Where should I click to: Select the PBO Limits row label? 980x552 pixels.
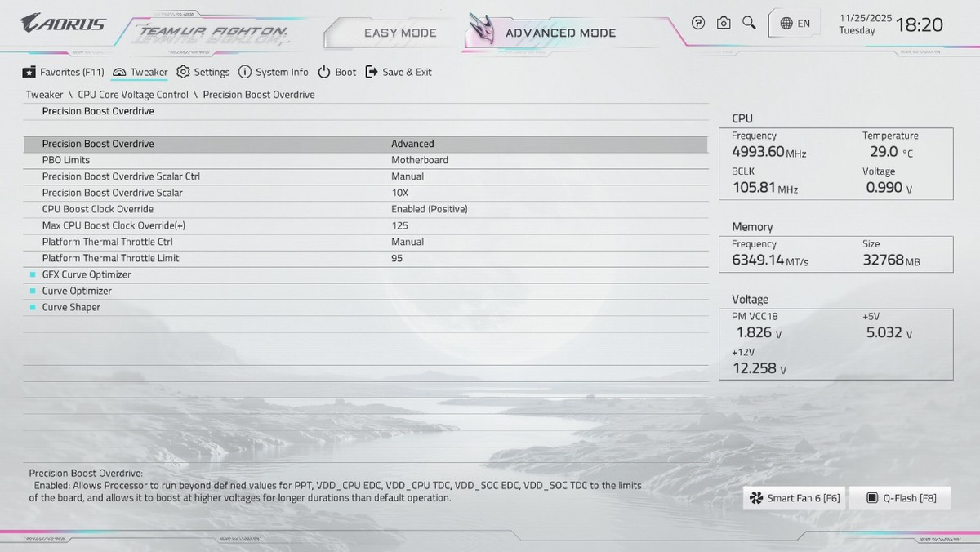coord(66,160)
